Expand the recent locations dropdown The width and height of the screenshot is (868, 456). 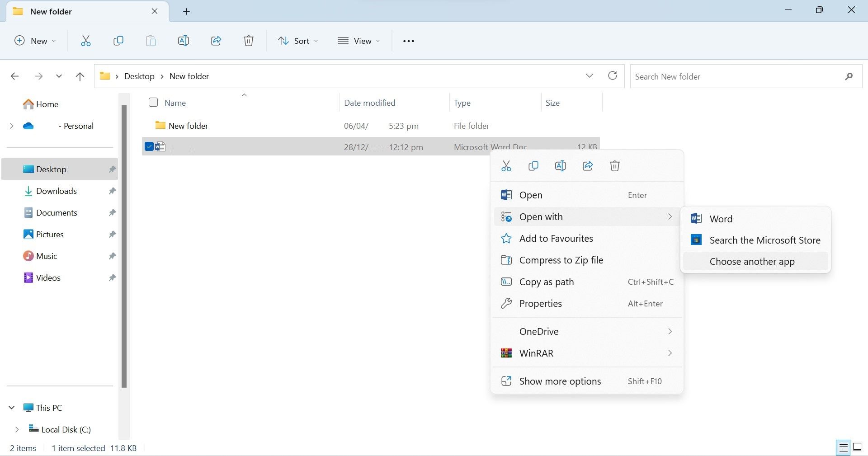pyautogui.click(x=59, y=76)
